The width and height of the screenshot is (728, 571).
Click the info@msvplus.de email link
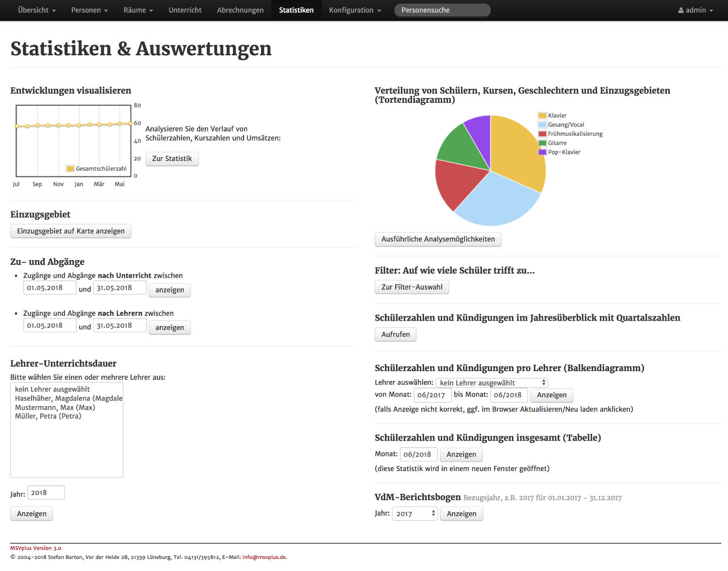pos(264,557)
